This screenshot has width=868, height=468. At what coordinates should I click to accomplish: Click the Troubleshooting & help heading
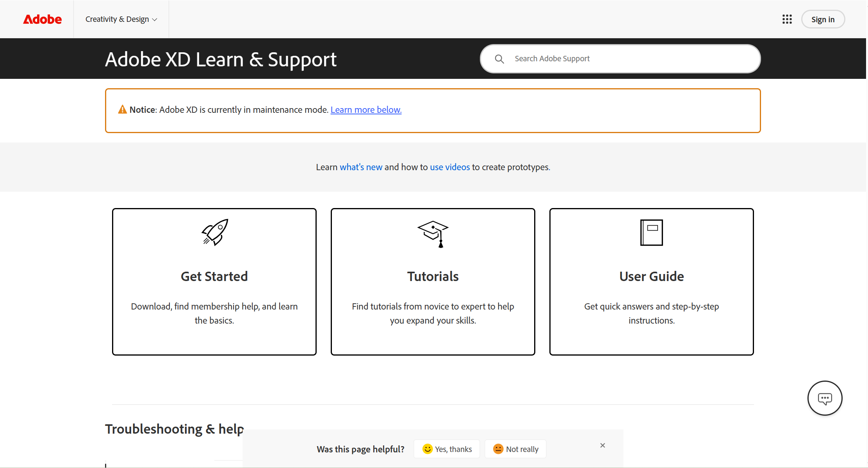pos(174,429)
